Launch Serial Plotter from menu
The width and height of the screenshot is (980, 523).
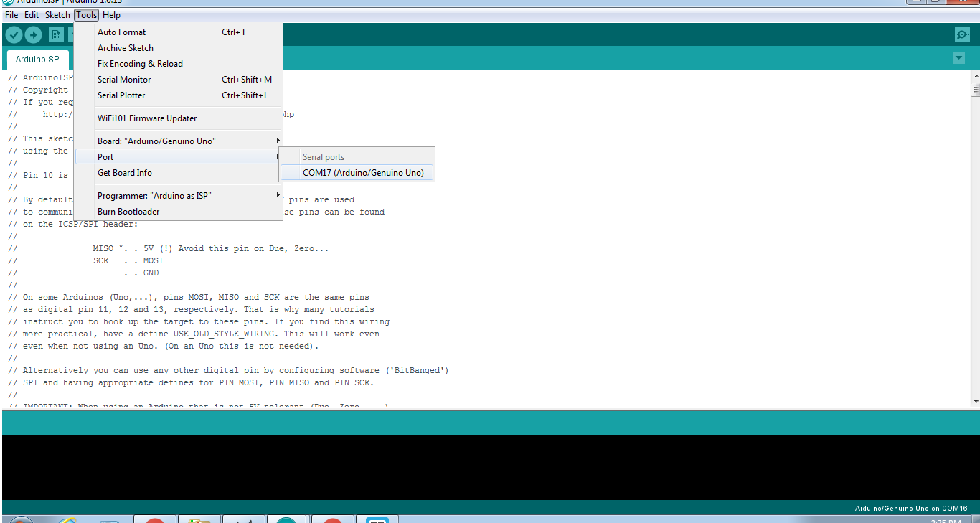click(179, 95)
